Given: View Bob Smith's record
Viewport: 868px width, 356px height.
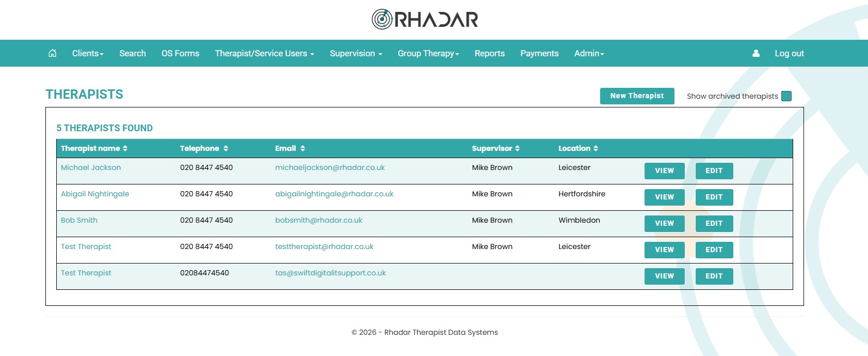Looking at the screenshot, I should click(x=664, y=224).
